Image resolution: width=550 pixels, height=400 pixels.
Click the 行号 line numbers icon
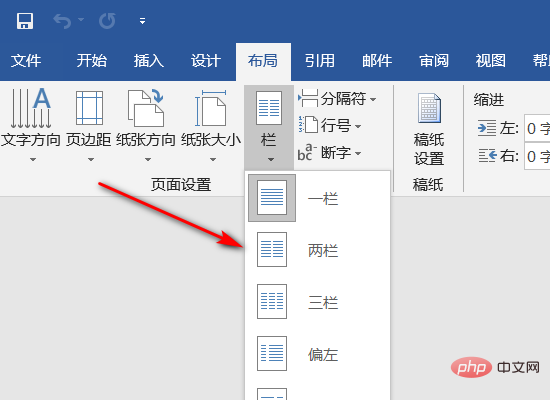pos(308,125)
